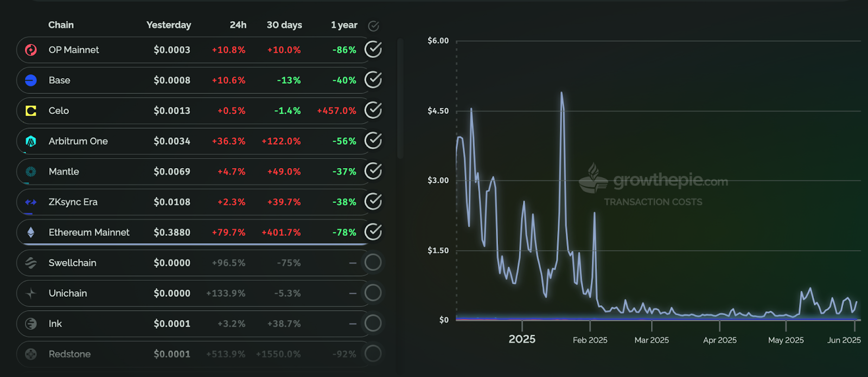Click the Redstone chain name
868x377 pixels.
pyautogui.click(x=69, y=354)
